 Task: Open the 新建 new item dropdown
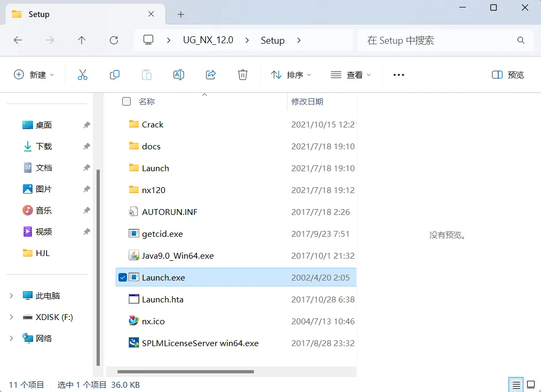click(34, 75)
